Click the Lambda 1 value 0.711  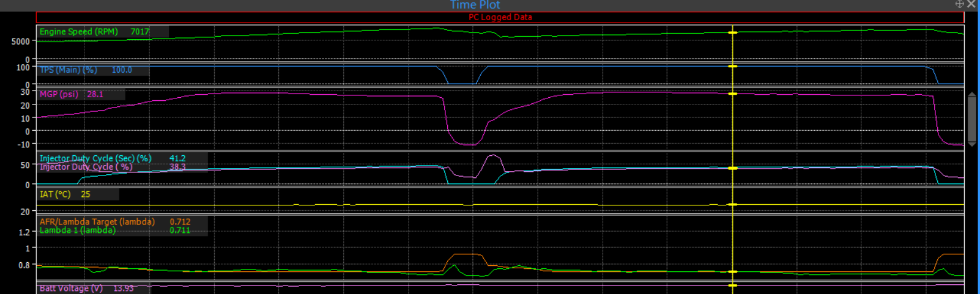point(180,230)
